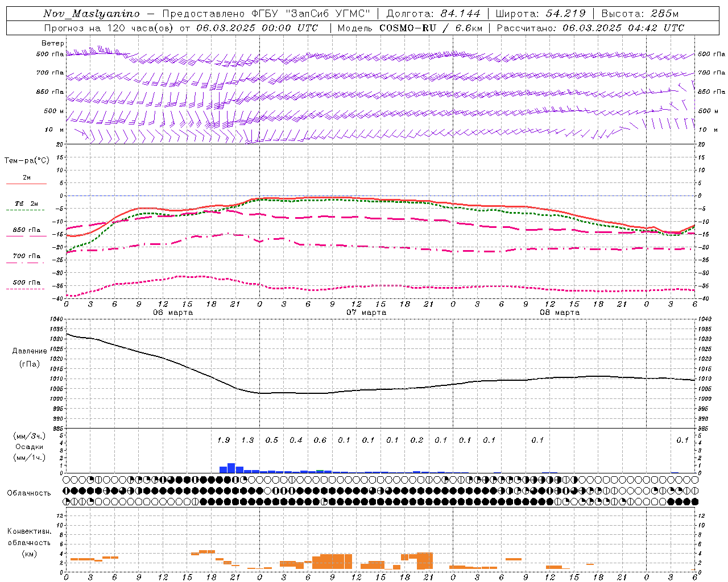728x582 pixels.
Task: Click the 0.6 precipitation total
Action: (320, 440)
